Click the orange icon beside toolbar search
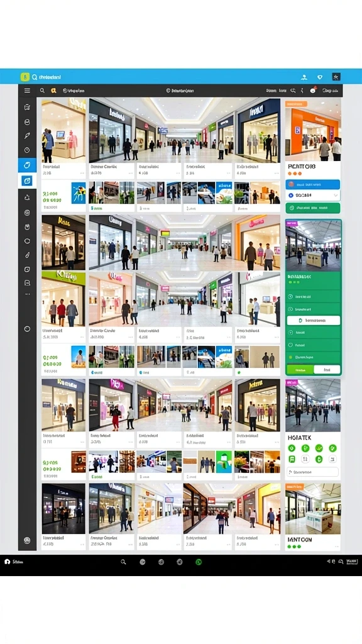Viewport: 362px width, 644px height. coord(53,91)
